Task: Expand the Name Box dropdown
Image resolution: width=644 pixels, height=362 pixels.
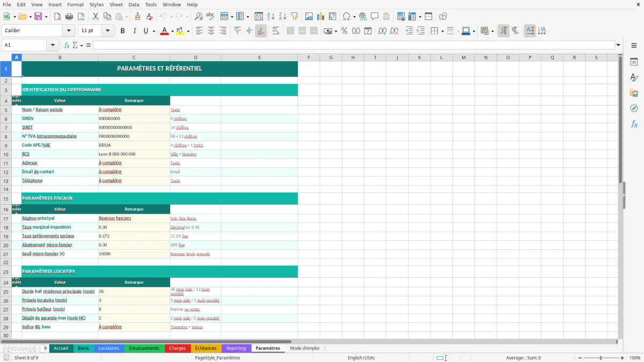Action: 53,45
